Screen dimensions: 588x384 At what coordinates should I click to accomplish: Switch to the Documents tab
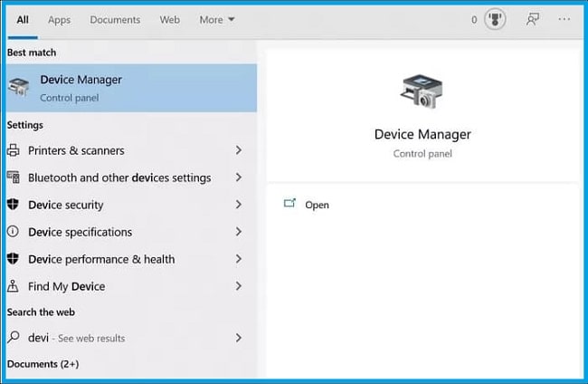(115, 20)
